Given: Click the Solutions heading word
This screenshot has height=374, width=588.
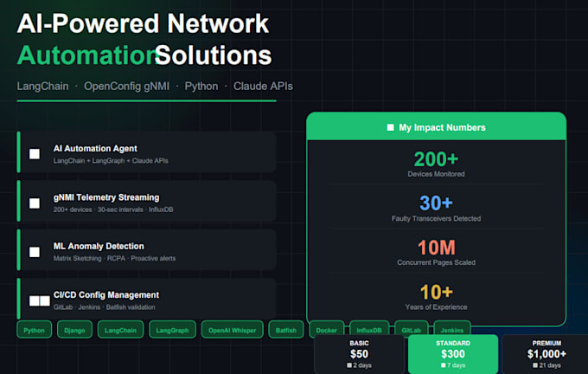Looking at the screenshot, I should pos(214,55).
